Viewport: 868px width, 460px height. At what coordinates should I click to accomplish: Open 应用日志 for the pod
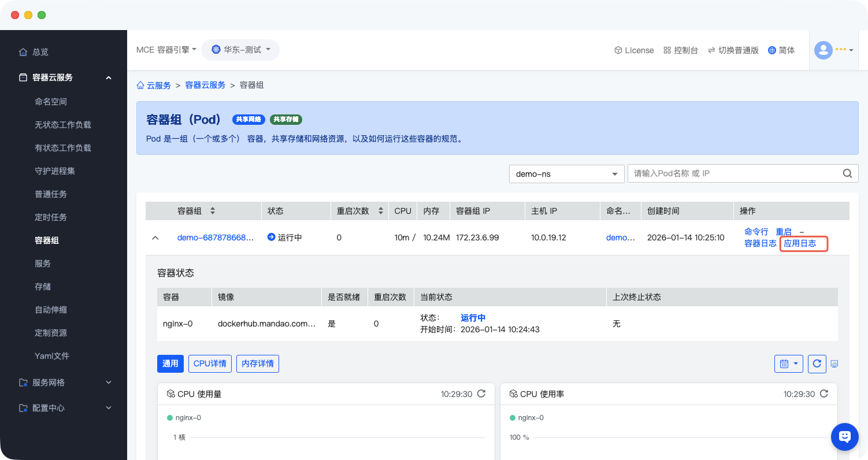click(800, 243)
